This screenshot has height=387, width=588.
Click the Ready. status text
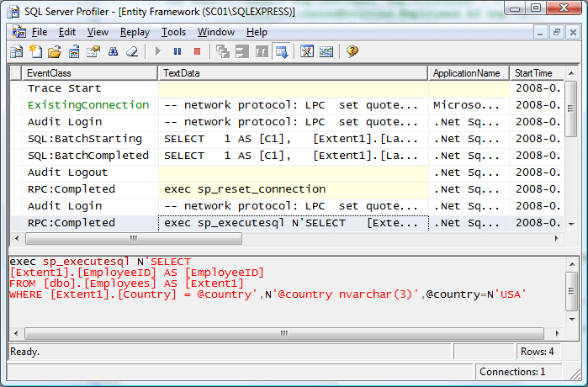24,352
